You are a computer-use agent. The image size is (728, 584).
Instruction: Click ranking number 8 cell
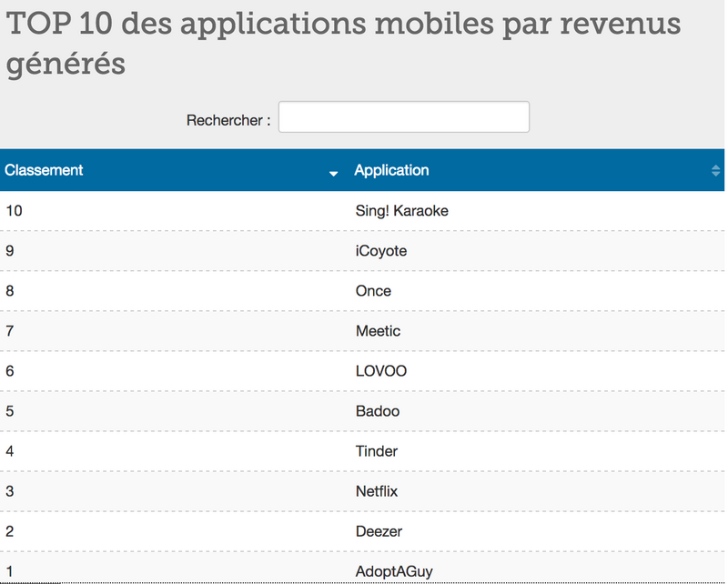tap(175, 291)
